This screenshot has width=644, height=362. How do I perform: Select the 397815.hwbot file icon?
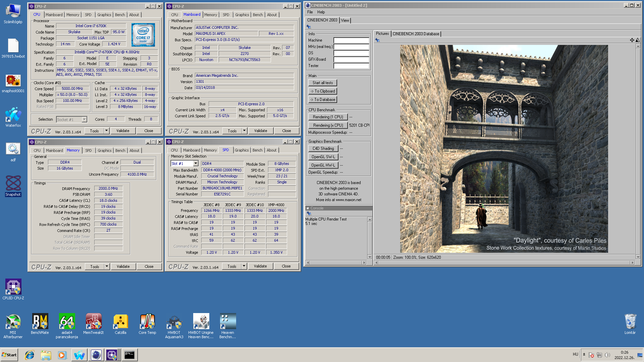pos(13,48)
